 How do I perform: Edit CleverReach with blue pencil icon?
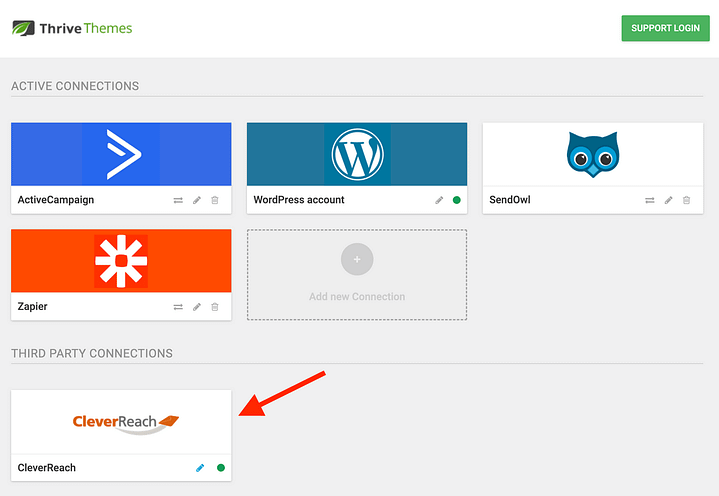pyautogui.click(x=200, y=468)
